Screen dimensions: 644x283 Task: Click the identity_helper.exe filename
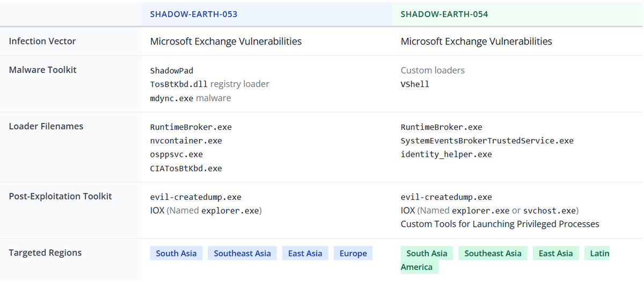[447, 155]
